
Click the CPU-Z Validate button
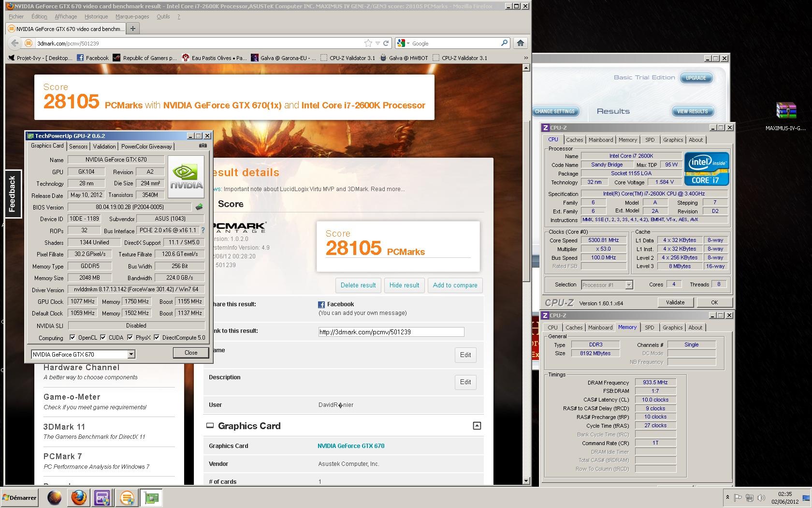click(x=675, y=302)
